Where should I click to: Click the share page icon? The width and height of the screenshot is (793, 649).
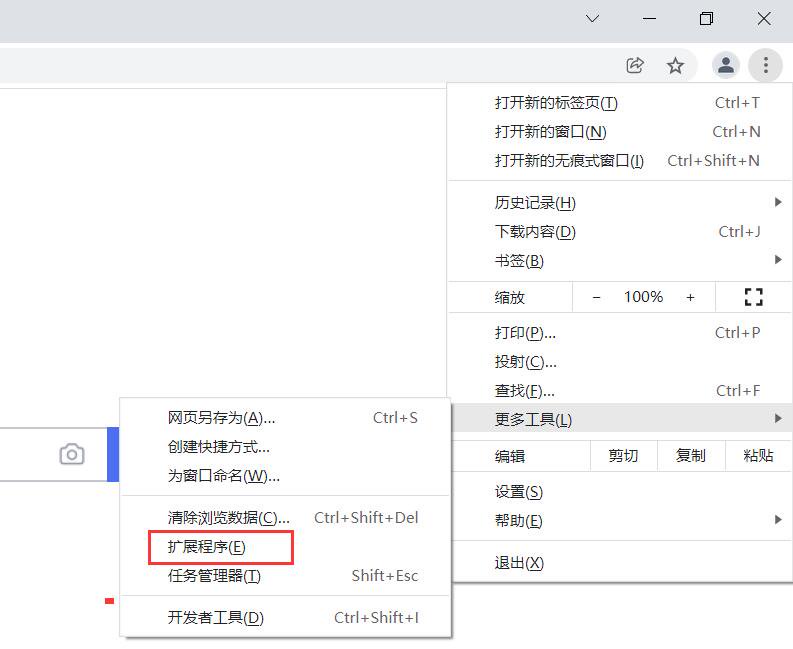click(635, 65)
